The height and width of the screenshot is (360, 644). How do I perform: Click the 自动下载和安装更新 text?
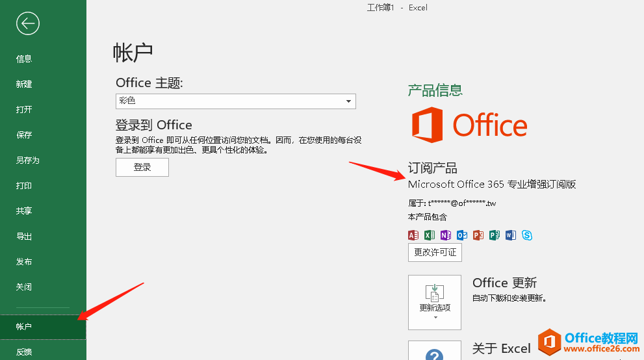[509, 298]
